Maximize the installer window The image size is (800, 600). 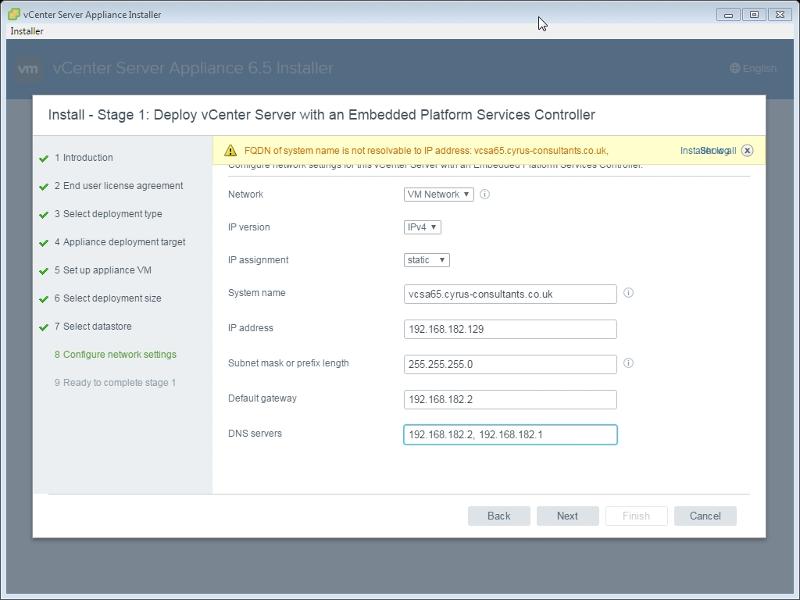[x=754, y=15]
